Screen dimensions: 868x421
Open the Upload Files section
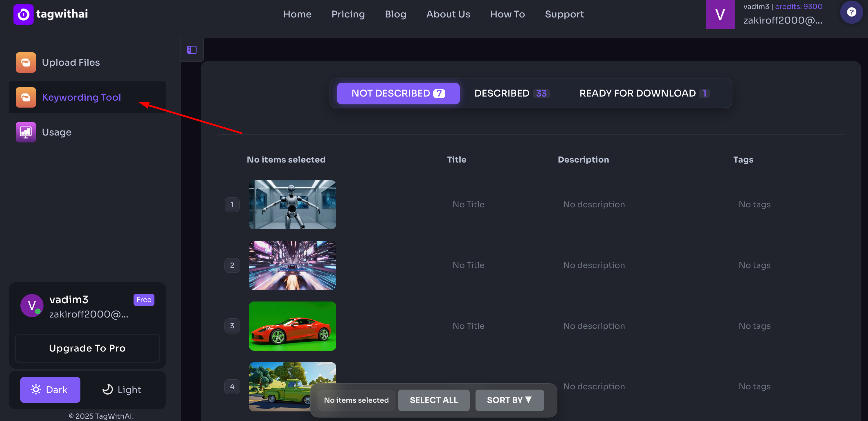tap(71, 63)
